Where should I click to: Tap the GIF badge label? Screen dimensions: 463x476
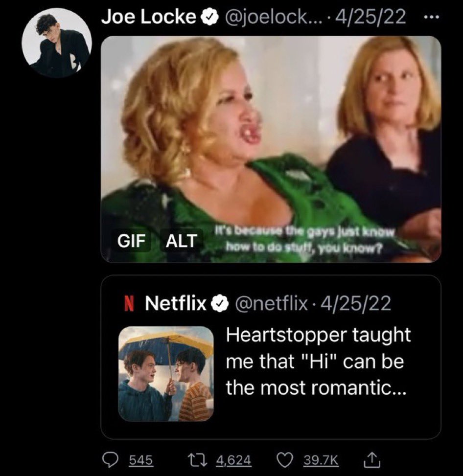(131, 241)
